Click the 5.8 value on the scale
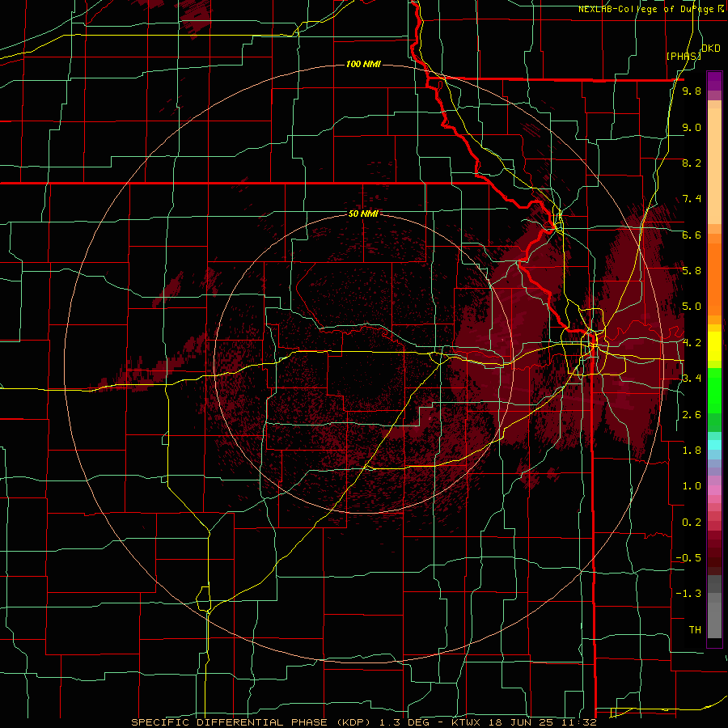This screenshot has height=728, width=728. (x=692, y=271)
